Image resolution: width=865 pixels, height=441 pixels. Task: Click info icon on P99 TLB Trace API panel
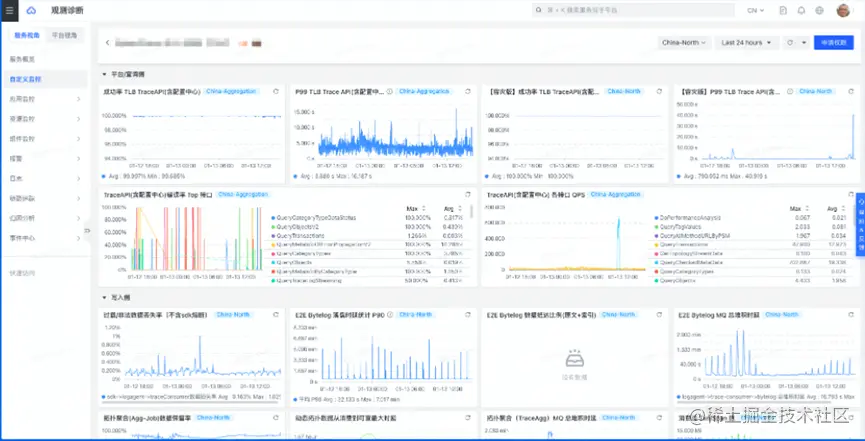390,92
